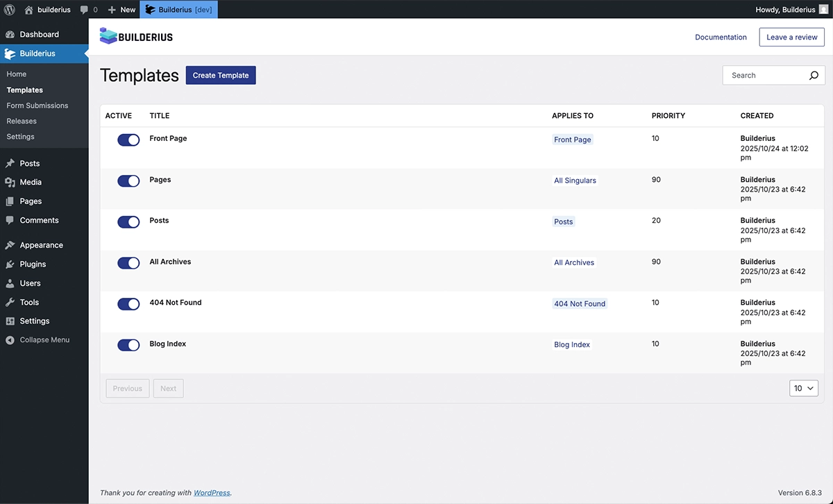The image size is (833, 504).
Task: Toggle the Blog Index template off
Action: click(x=128, y=345)
